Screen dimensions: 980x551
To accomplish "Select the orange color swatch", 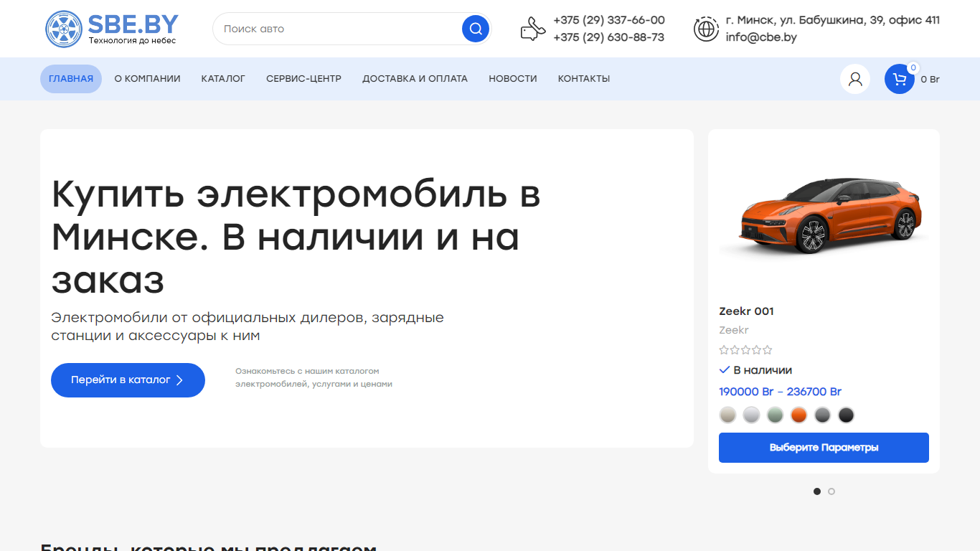I will 798,415.
